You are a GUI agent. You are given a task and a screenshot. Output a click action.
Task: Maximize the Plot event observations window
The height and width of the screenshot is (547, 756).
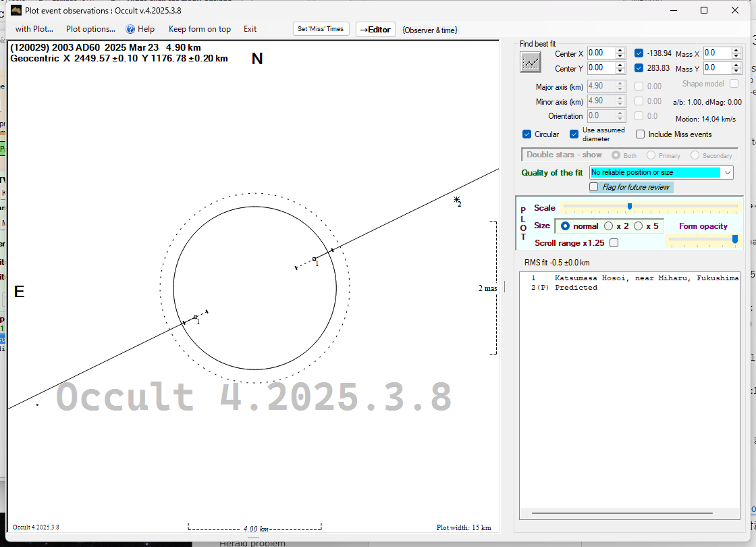(704, 10)
